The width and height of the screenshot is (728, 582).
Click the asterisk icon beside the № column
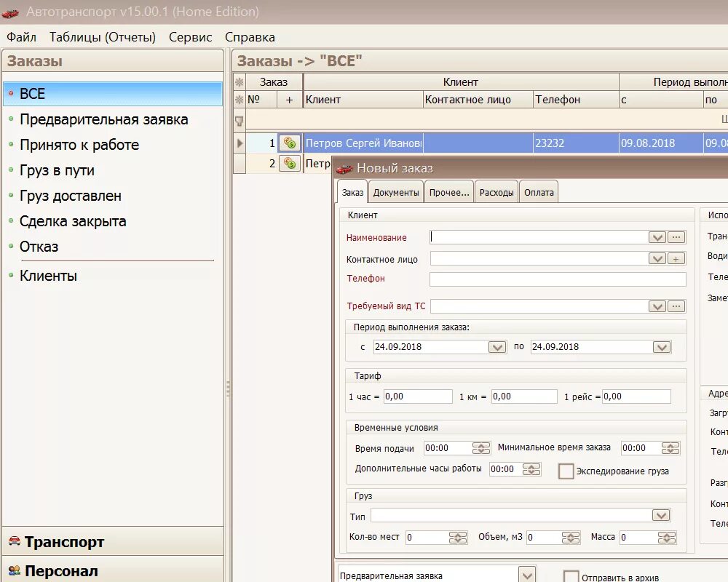239,100
